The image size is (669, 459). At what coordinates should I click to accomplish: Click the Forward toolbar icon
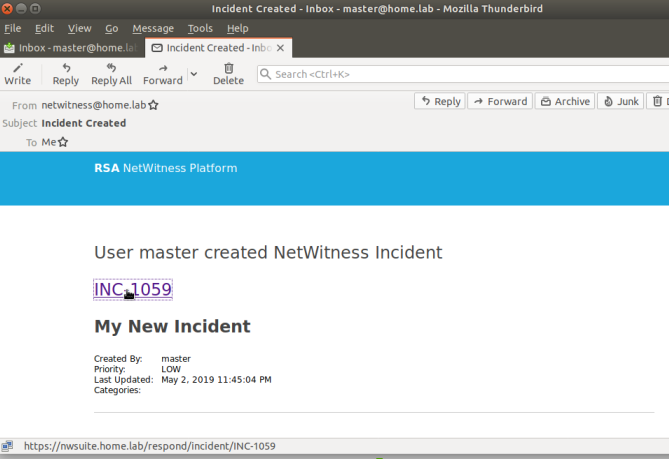click(162, 74)
